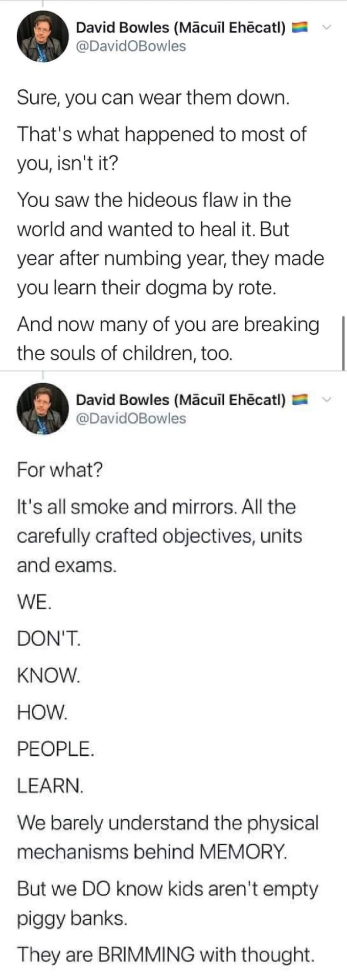The image size is (347, 980).
Task: Open the first tweet's profile avatar
Action: coord(42,36)
